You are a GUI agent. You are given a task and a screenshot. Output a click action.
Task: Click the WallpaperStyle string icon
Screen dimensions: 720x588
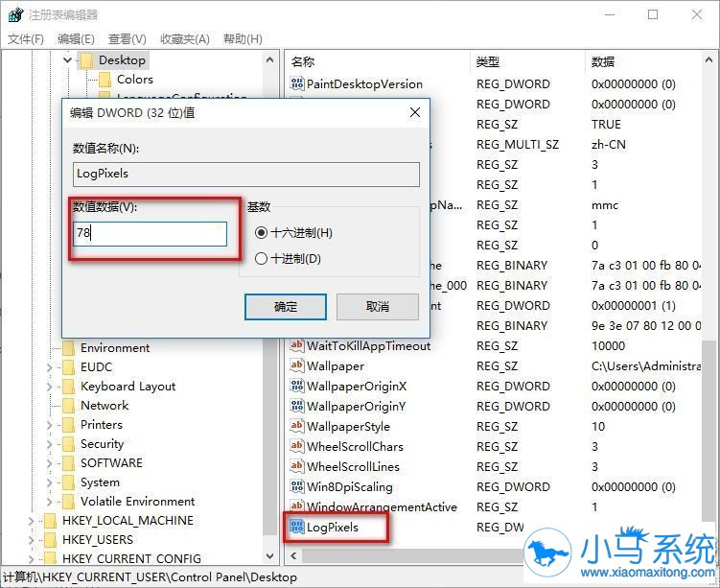297,426
